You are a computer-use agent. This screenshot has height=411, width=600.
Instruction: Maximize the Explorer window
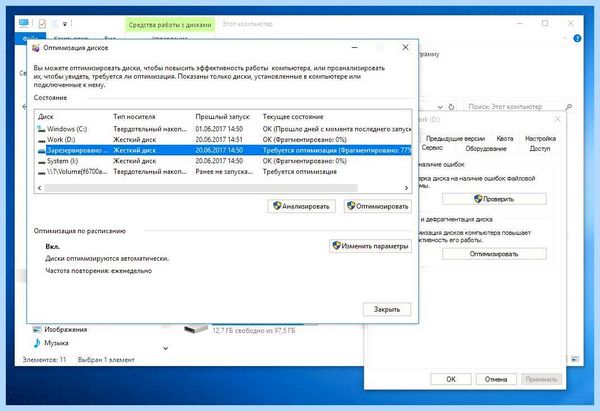click(x=545, y=23)
